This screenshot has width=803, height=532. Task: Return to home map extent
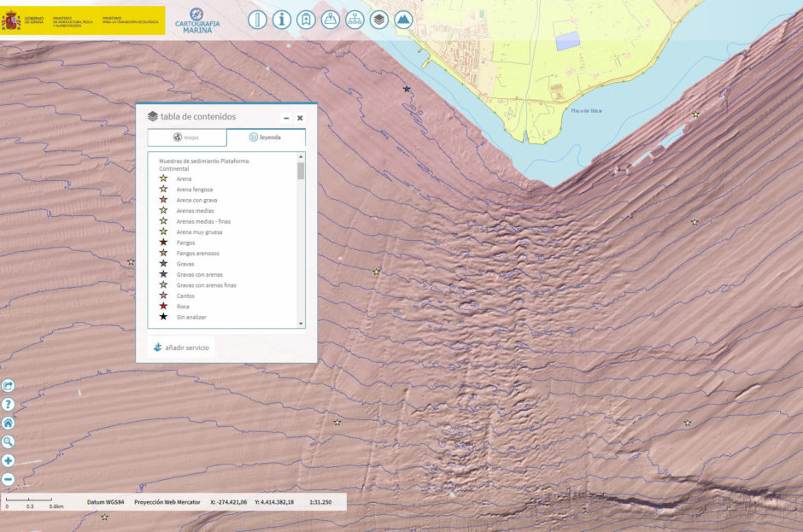(9, 423)
